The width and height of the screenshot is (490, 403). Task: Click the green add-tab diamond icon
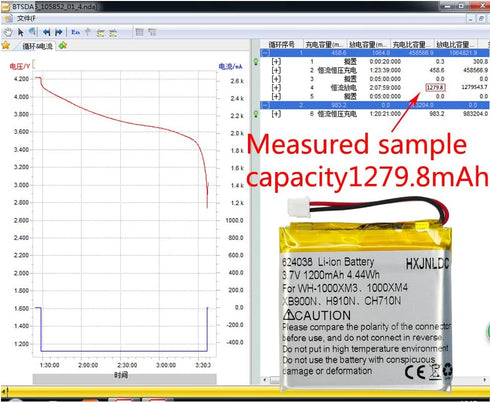(x=62, y=46)
